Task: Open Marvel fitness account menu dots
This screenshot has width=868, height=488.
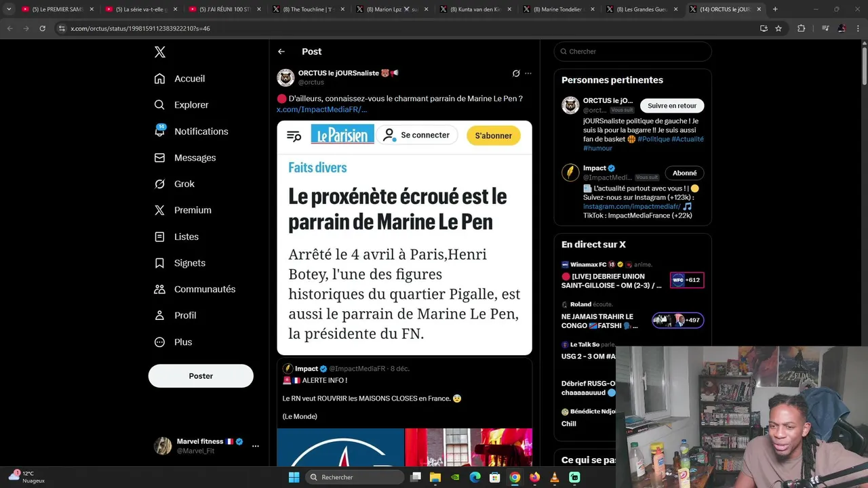Action: tap(256, 446)
